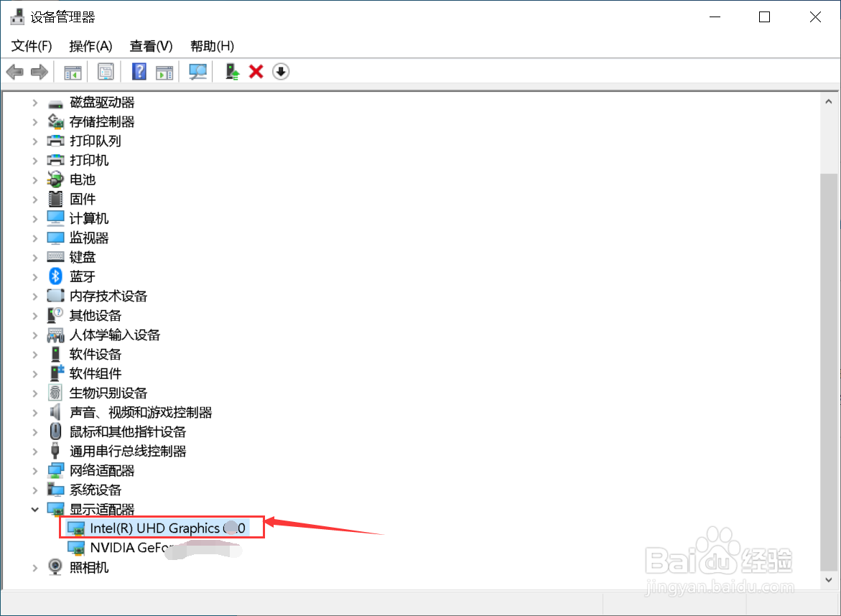
Task: Open the 查看(V) menu
Action: click(152, 46)
